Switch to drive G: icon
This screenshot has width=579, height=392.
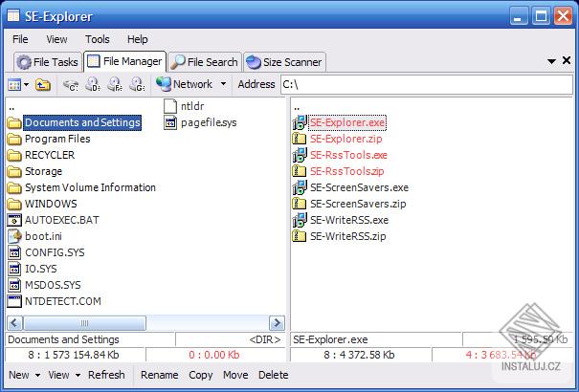click(137, 85)
